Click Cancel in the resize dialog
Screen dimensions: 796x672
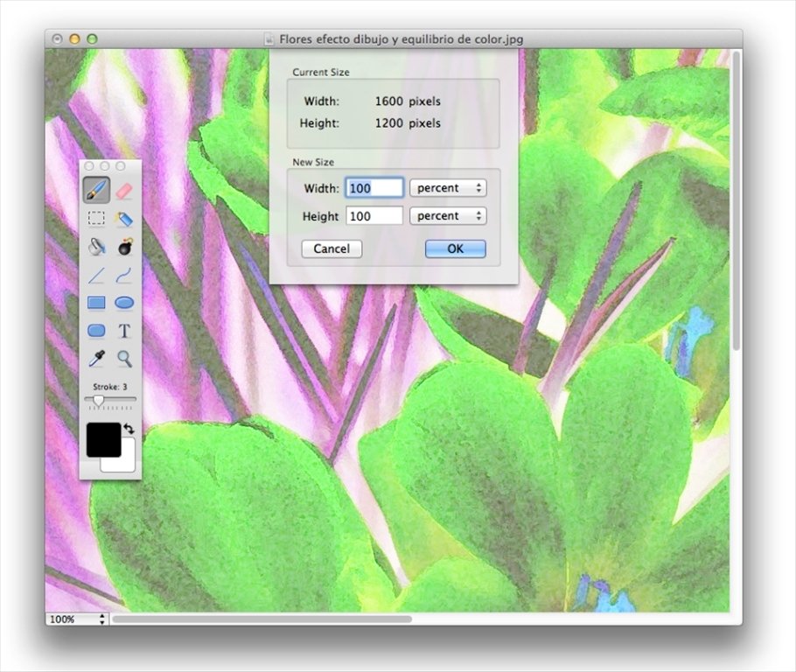[x=332, y=248]
